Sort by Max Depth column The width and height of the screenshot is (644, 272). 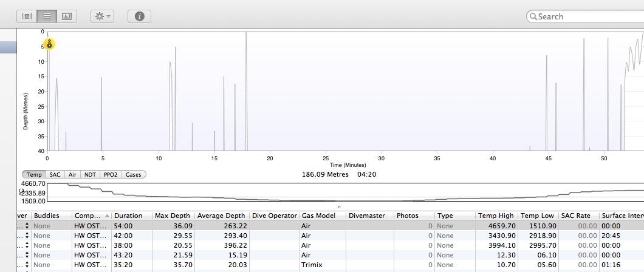coord(173,216)
